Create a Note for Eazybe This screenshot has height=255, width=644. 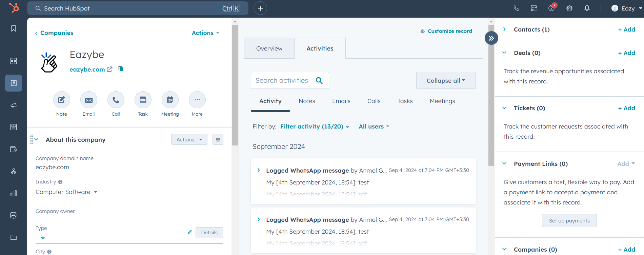62,100
